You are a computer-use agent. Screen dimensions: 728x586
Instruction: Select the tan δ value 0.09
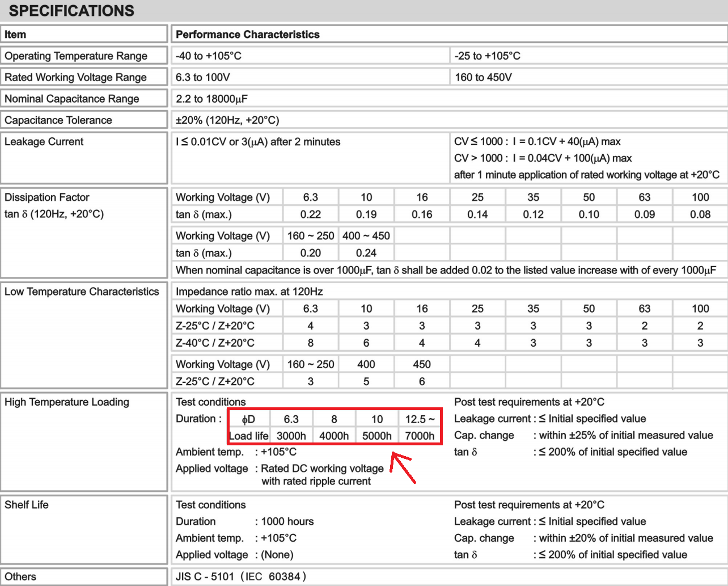[645, 214]
